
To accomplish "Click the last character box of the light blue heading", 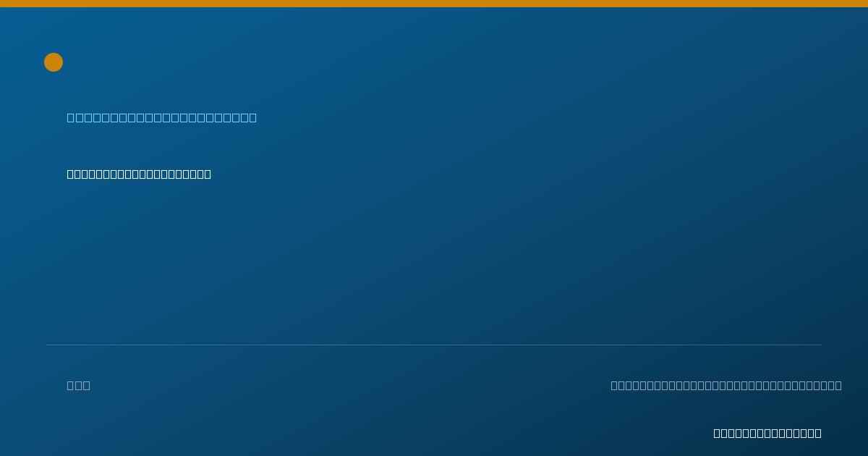I will pos(252,117).
